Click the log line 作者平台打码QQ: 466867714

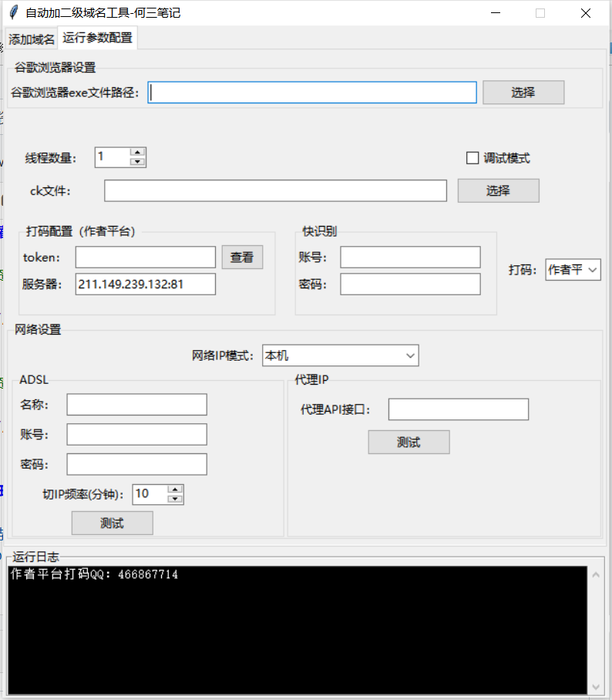(94, 574)
